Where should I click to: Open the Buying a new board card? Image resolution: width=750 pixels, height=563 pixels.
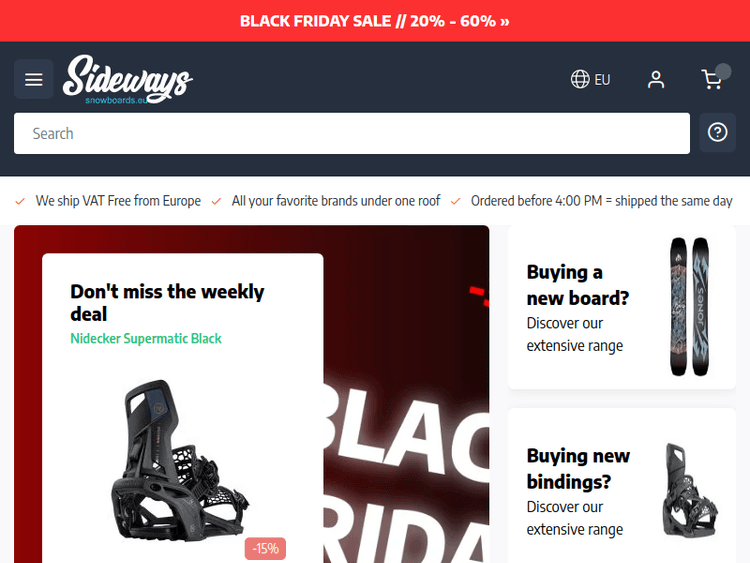pyautogui.click(x=622, y=308)
